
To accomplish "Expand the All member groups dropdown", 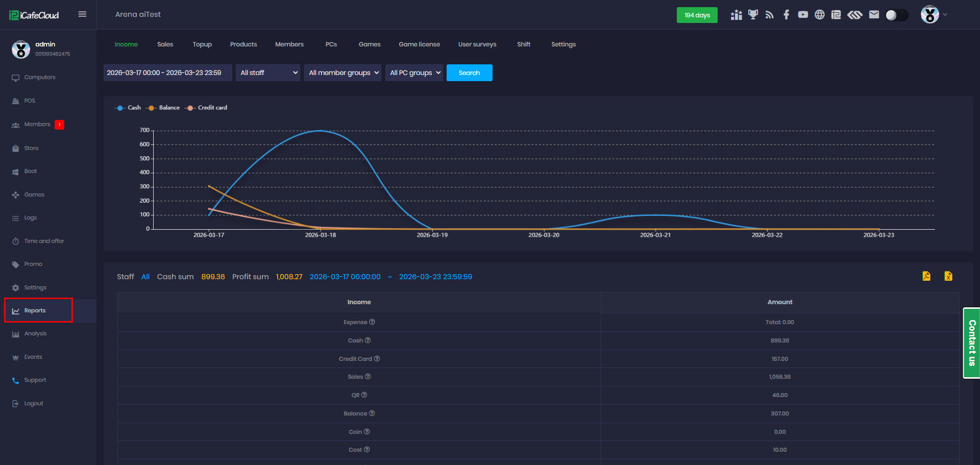I will tap(342, 72).
